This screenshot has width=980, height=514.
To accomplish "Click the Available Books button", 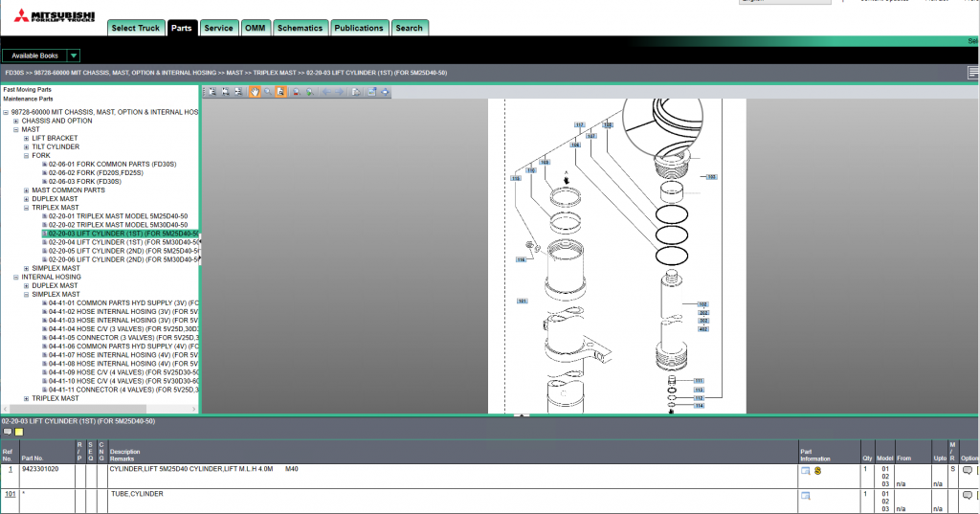I will point(34,56).
